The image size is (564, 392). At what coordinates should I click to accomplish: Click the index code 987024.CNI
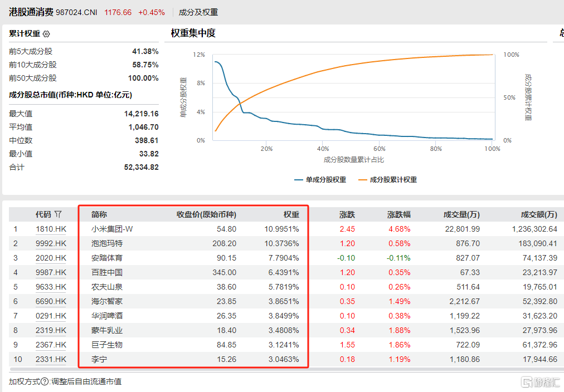pyautogui.click(x=76, y=13)
